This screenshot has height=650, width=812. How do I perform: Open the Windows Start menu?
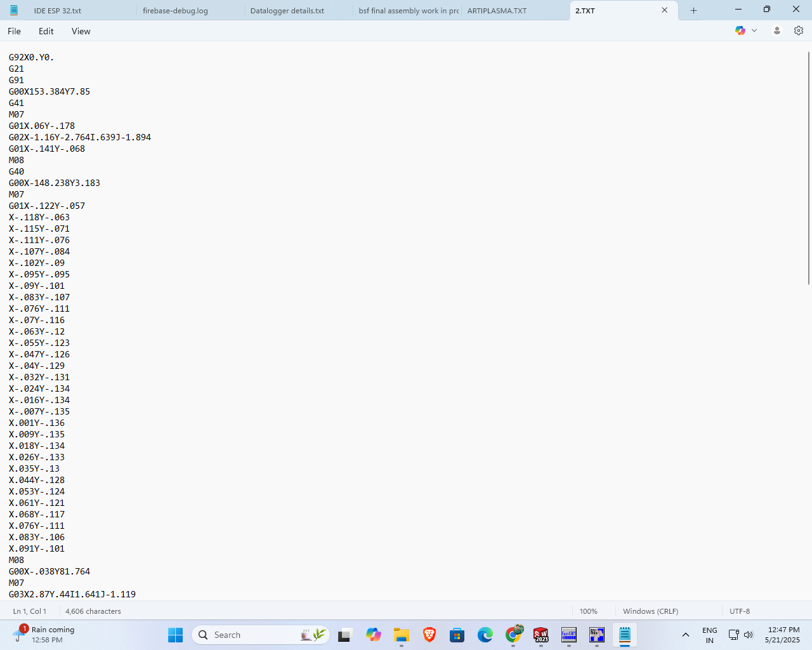coord(176,635)
